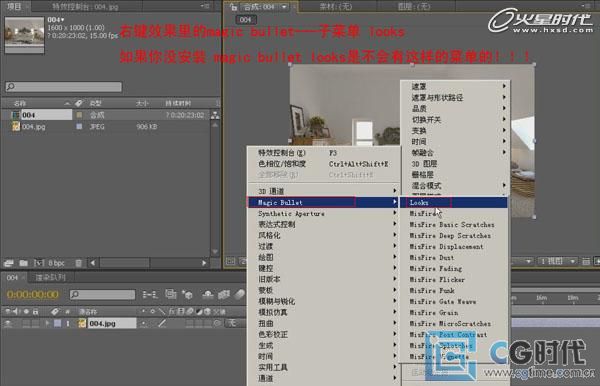Select MisFire Basic Scratches menu item
This screenshot has width=600, height=386.
[x=452, y=225]
